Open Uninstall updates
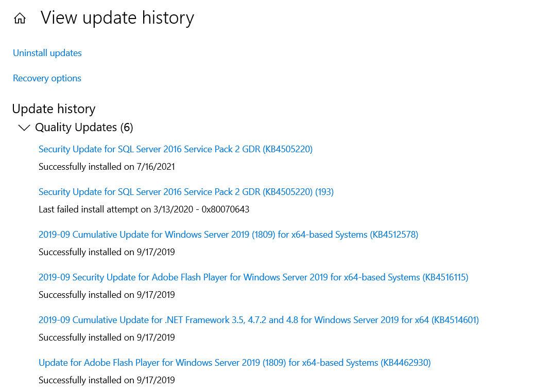 click(x=47, y=53)
